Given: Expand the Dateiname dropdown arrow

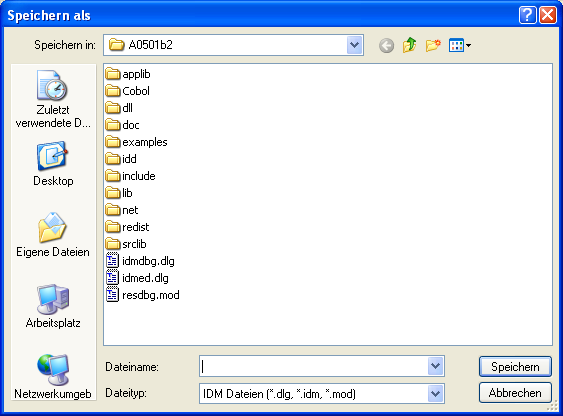Looking at the screenshot, I should 435,366.
